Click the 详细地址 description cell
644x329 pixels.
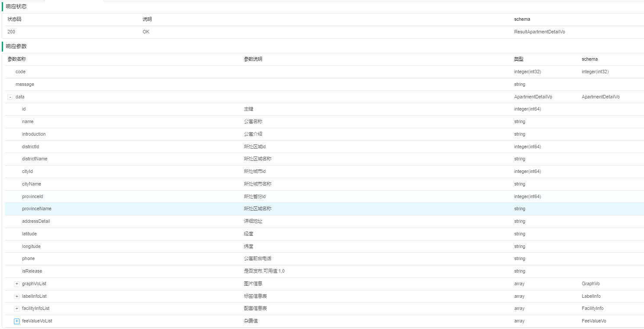253,222
